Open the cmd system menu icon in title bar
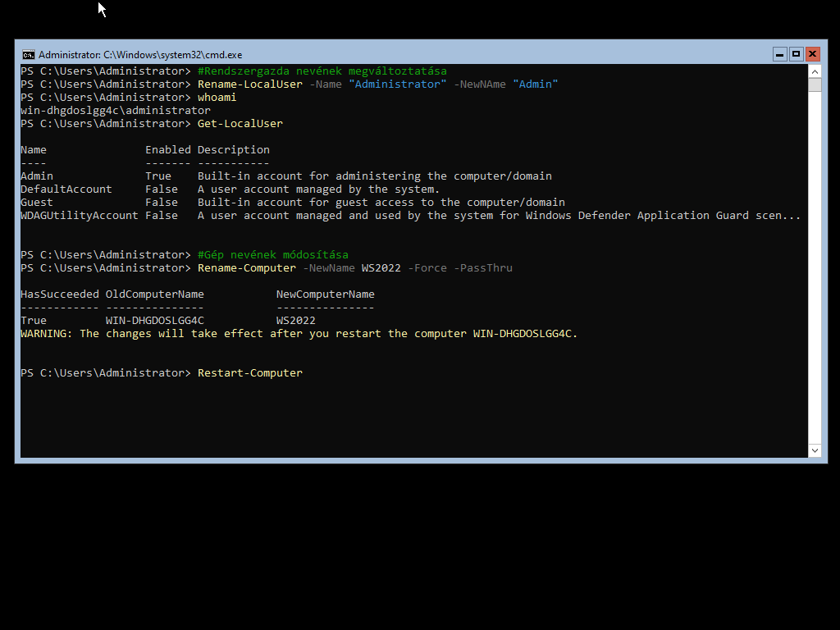Screen dimensions: 840x630 [28, 54]
